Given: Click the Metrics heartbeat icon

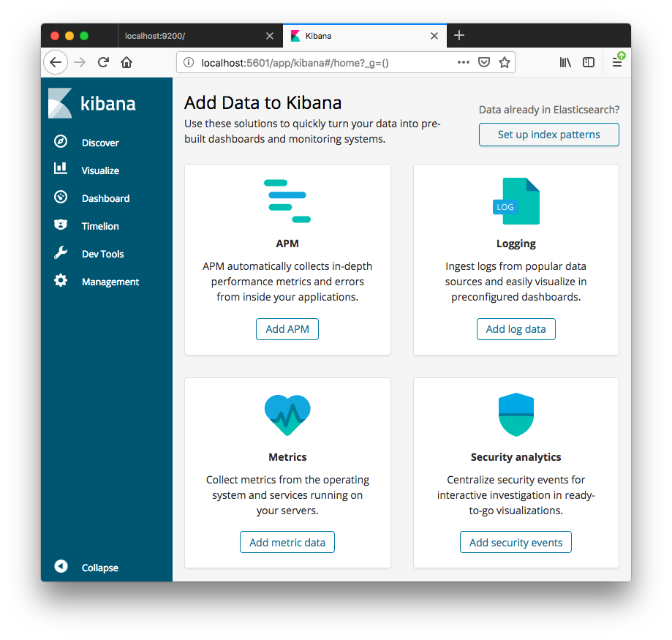Looking at the screenshot, I should 287,415.
